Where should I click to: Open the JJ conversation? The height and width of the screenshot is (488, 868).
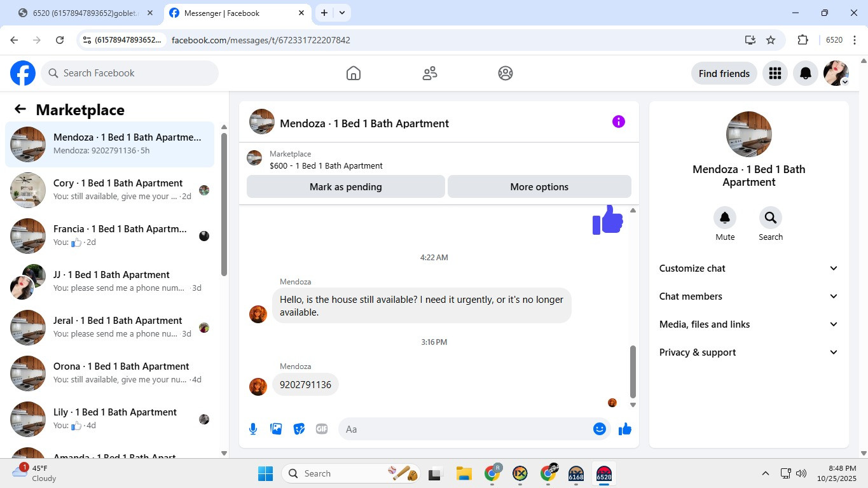point(110,282)
